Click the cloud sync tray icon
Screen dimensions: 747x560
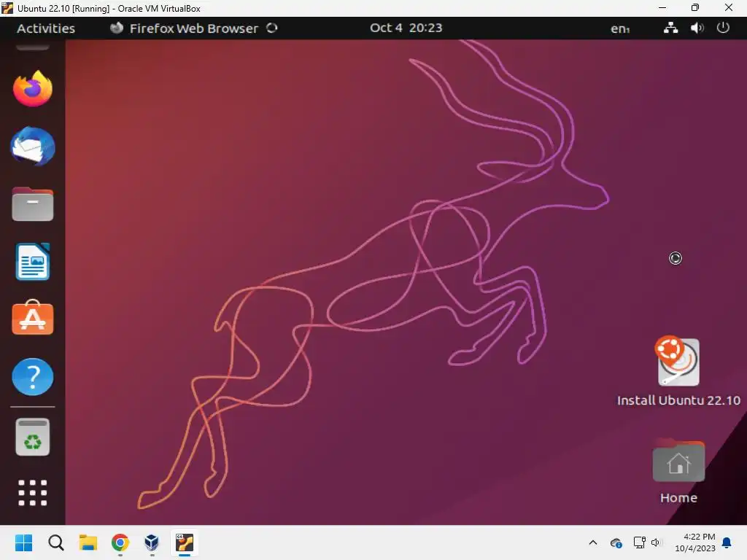[616, 542]
